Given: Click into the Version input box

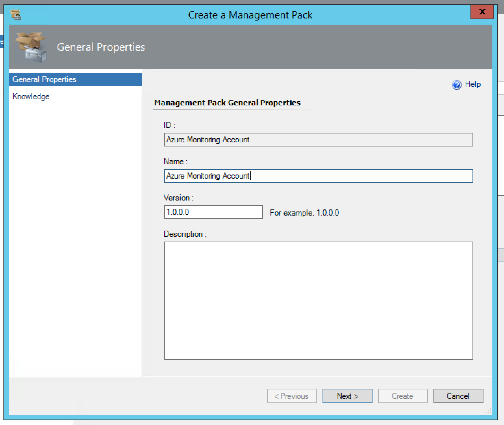Looking at the screenshot, I should pyautogui.click(x=213, y=212).
